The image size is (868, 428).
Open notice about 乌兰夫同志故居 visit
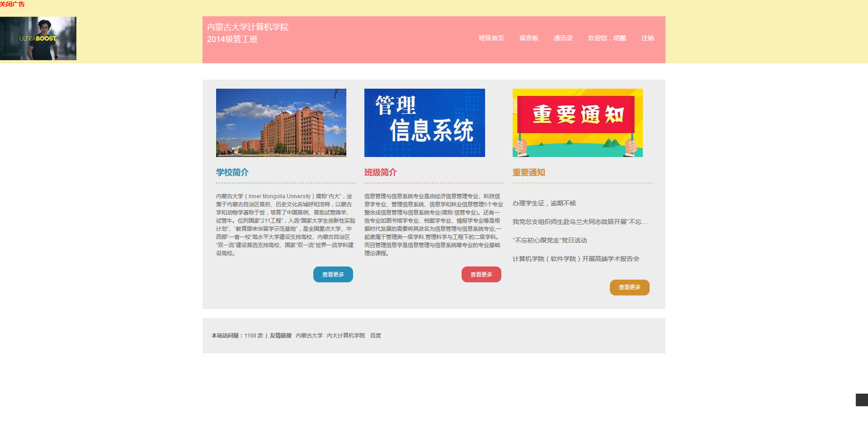(x=580, y=222)
